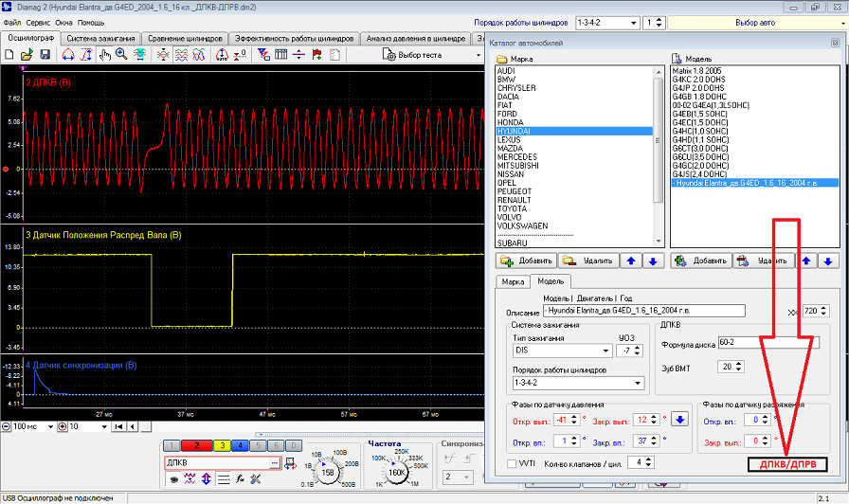Click the horizontal lines style icon
This screenshot has height=504, width=849.
(x=223, y=479)
